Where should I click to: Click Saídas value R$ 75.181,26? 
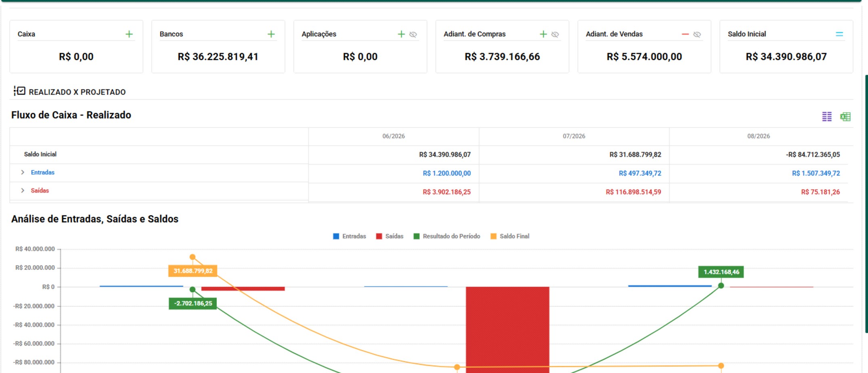pyautogui.click(x=820, y=192)
